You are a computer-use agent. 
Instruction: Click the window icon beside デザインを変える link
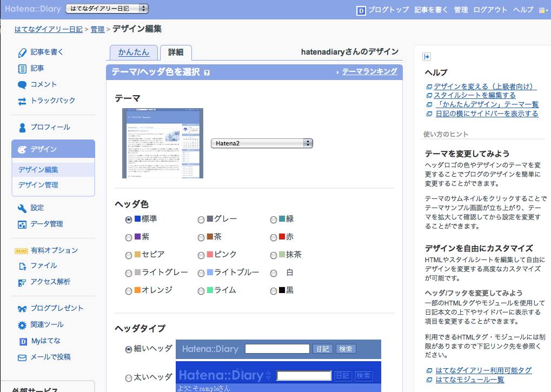click(x=429, y=87)
